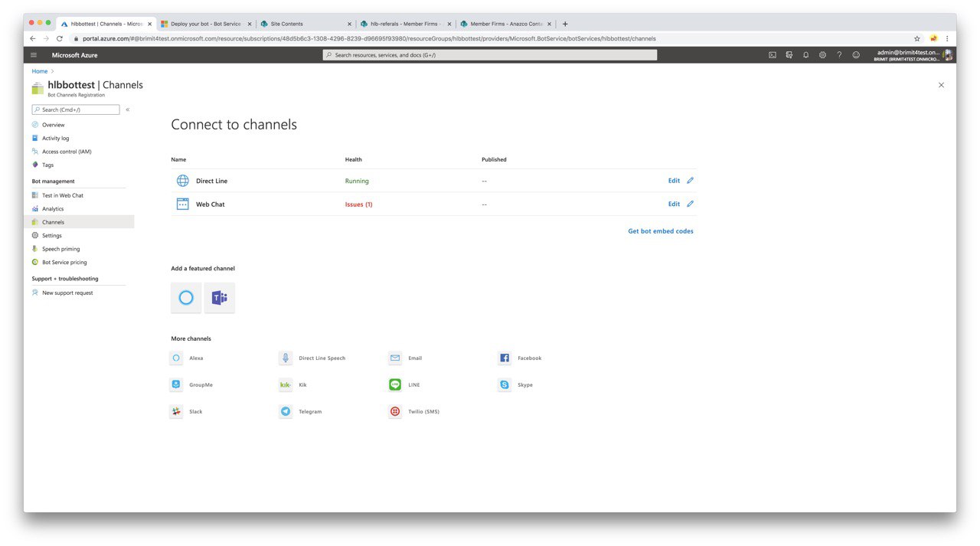Click the Email channel envelope icon
Viewport: 980px width, 546px height.
395,358
